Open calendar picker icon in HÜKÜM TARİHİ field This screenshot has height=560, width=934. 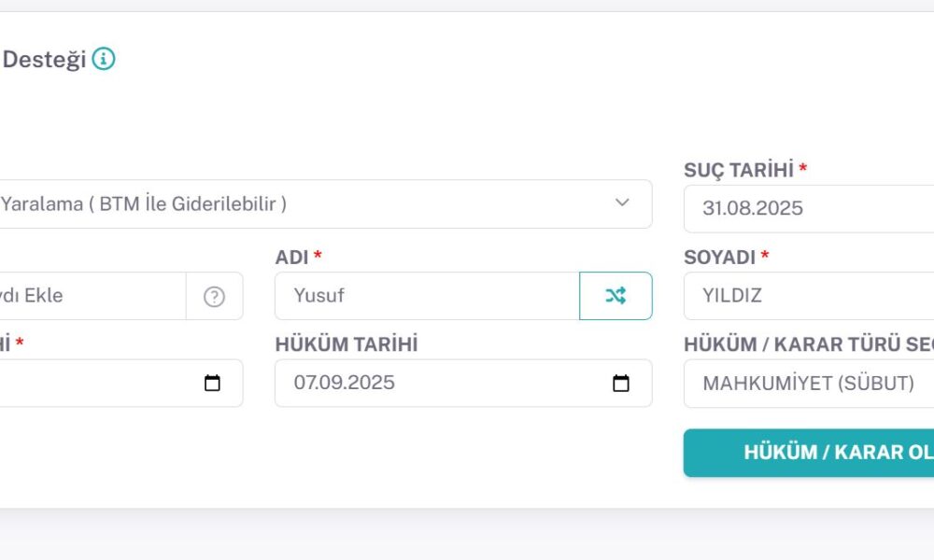coord(620,384)
